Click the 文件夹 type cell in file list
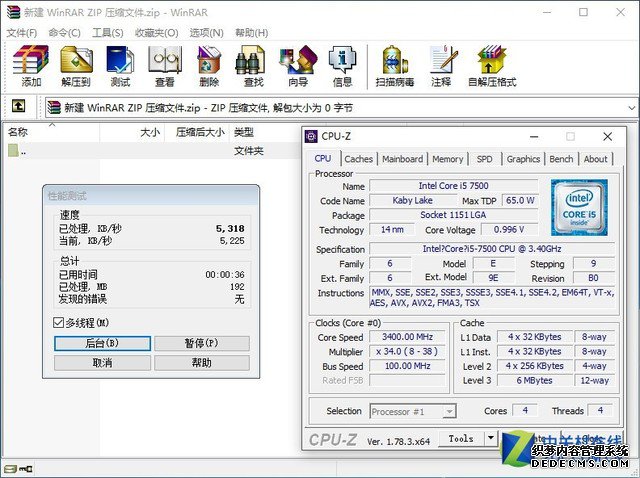The image size is (640, 478). click(x=249, y=151)
